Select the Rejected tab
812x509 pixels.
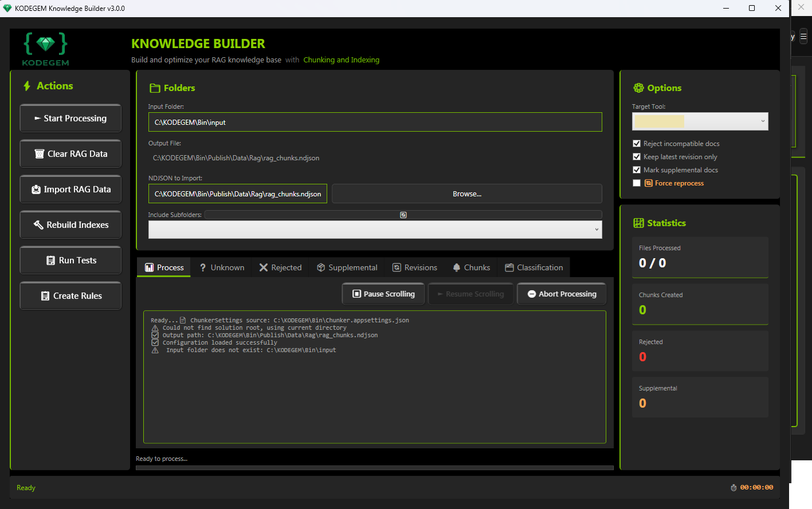pos(280,267)
